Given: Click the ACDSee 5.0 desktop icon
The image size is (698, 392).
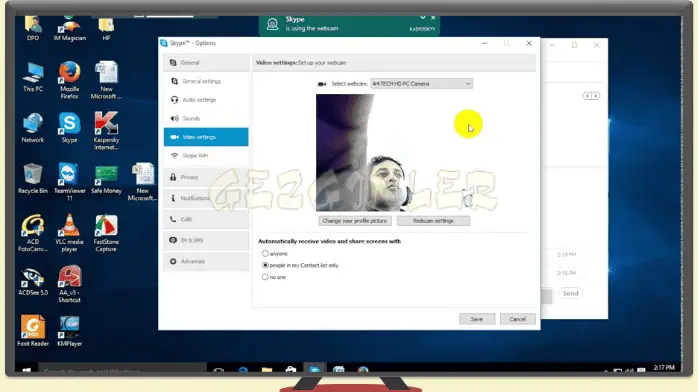Looking at the screenshot, I should (33, 281).
